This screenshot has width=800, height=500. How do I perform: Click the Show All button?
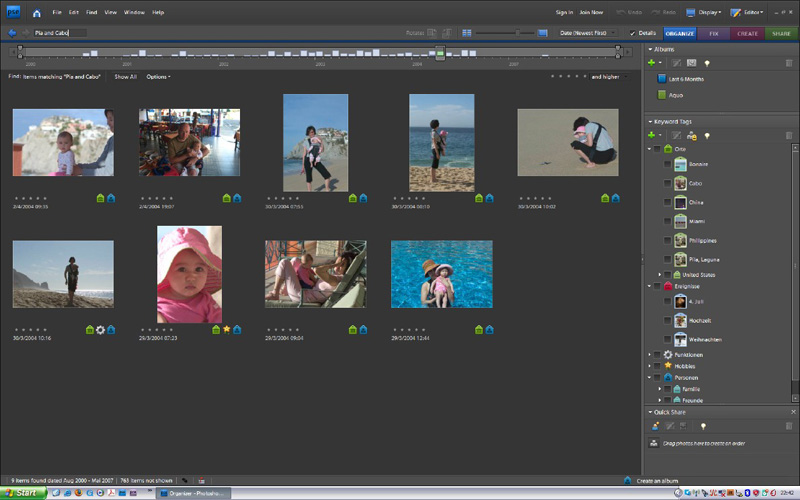click(126, 76)
